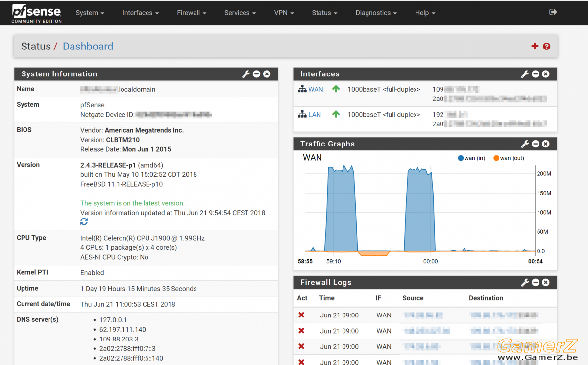Collapse the System Information widget
The width and height of the screenshot is (588, 365).
point(256,74)
